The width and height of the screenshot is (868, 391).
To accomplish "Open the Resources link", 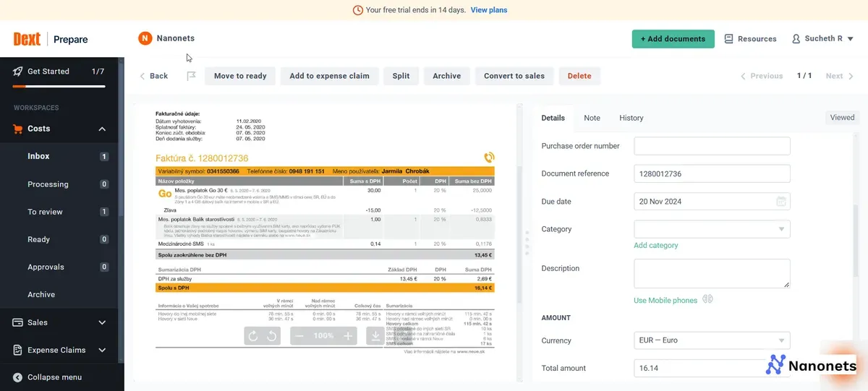I will click(x=750, y=39).
